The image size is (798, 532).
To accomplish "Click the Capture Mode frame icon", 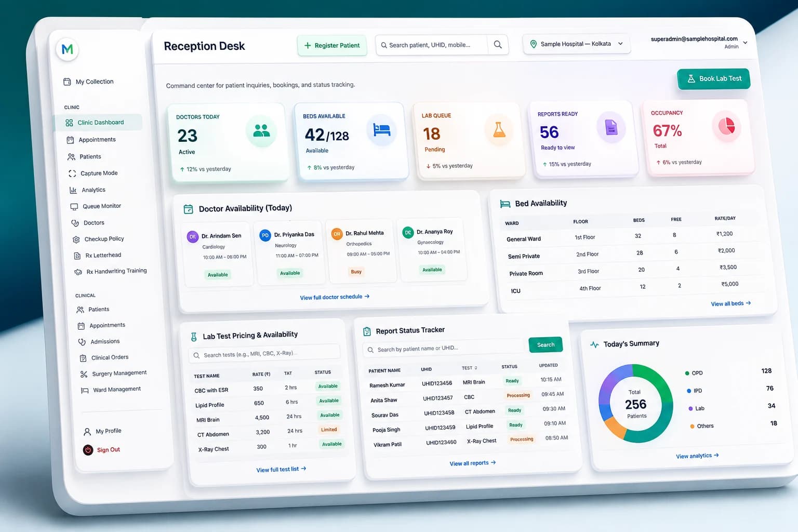I will click(72, 174).
